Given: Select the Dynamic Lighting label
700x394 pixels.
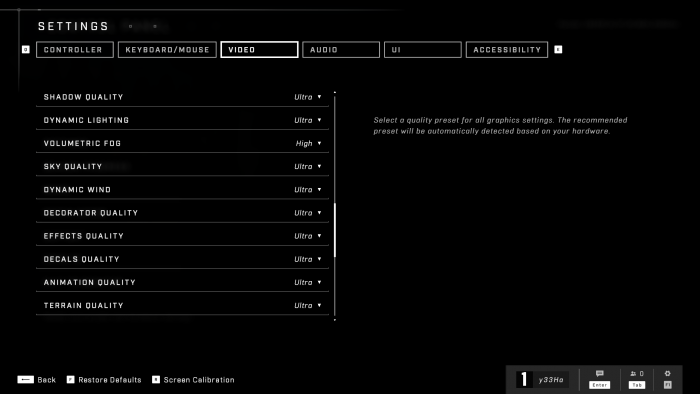Looking at the screenshot, I should [x=86, y=120].
